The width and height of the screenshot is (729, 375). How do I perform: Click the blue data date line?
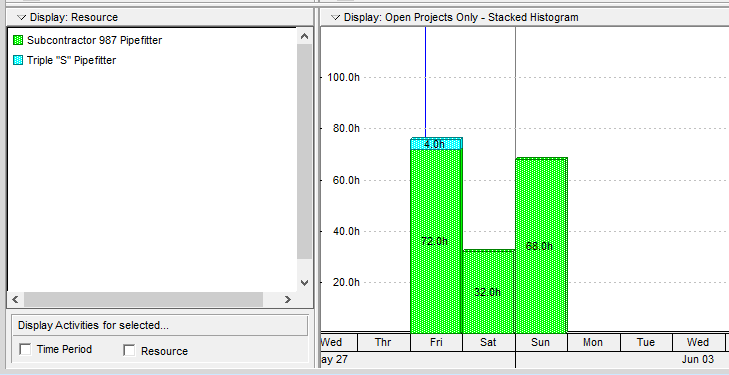[x=425, y=83]
